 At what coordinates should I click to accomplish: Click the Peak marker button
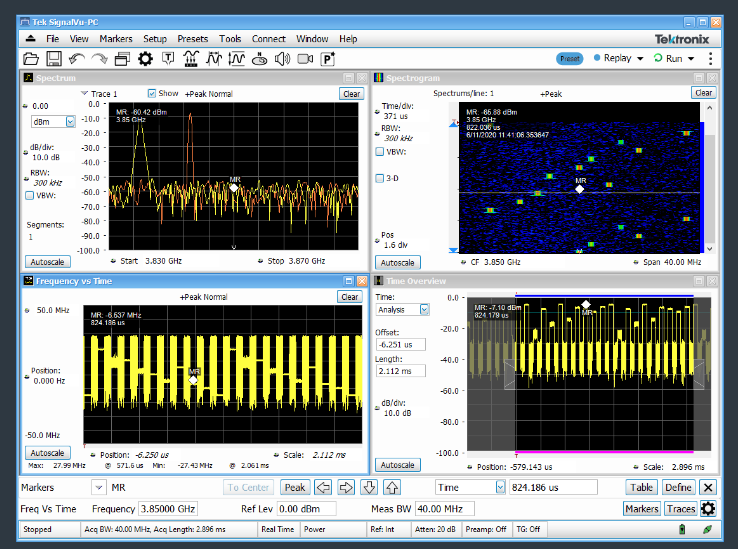click(x=294, y=488)
